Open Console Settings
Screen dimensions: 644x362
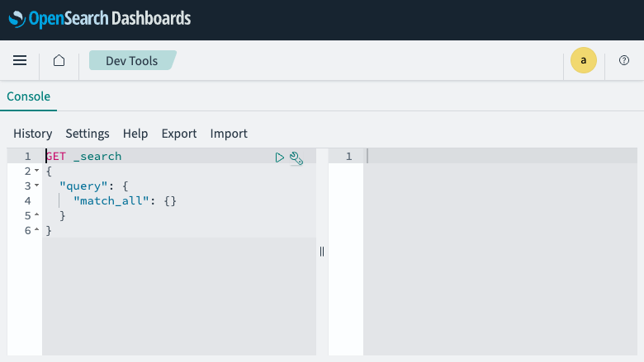point(88,134)
